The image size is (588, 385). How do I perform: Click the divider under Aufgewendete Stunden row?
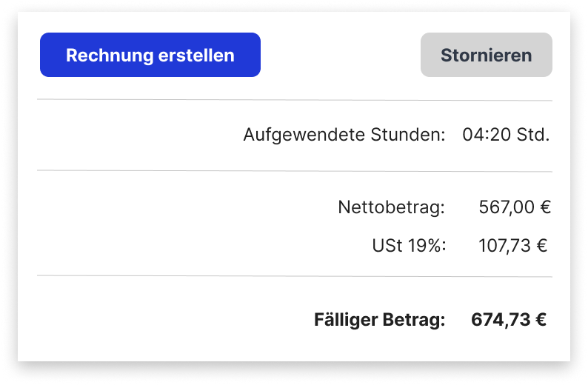click(x=295, y=171)
